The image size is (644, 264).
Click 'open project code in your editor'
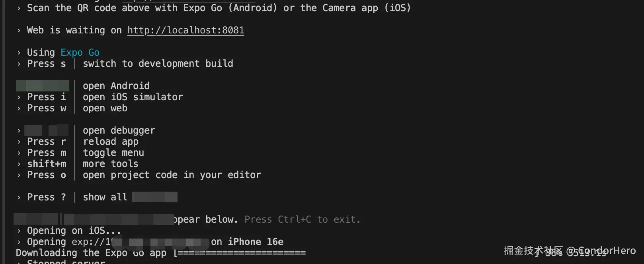[x=172, y=175]
